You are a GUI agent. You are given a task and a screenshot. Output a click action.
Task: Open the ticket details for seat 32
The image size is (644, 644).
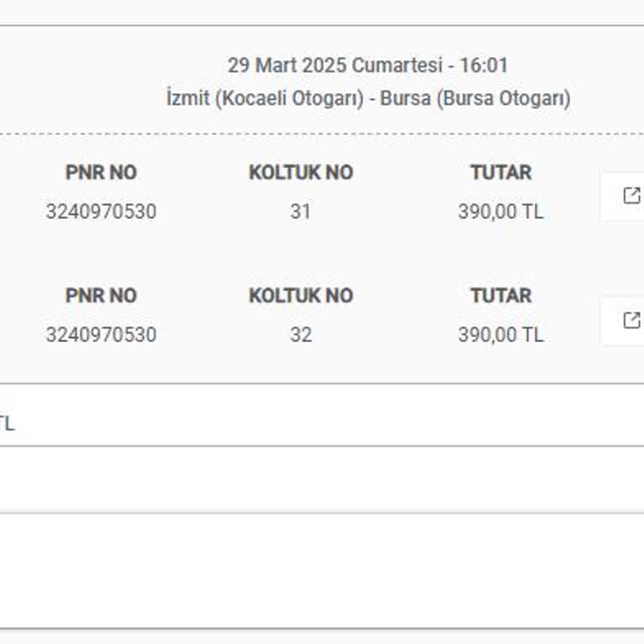pyautogui.click(x=630, y=320)
